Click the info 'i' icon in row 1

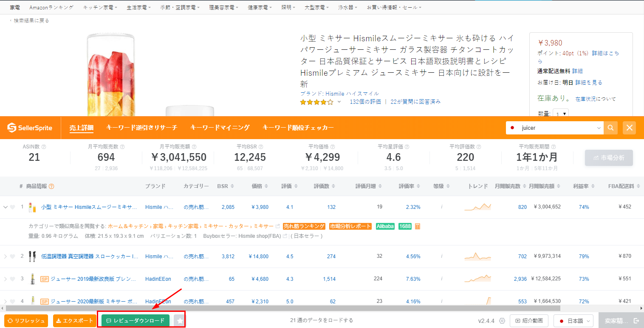click(x=441, y=207)
